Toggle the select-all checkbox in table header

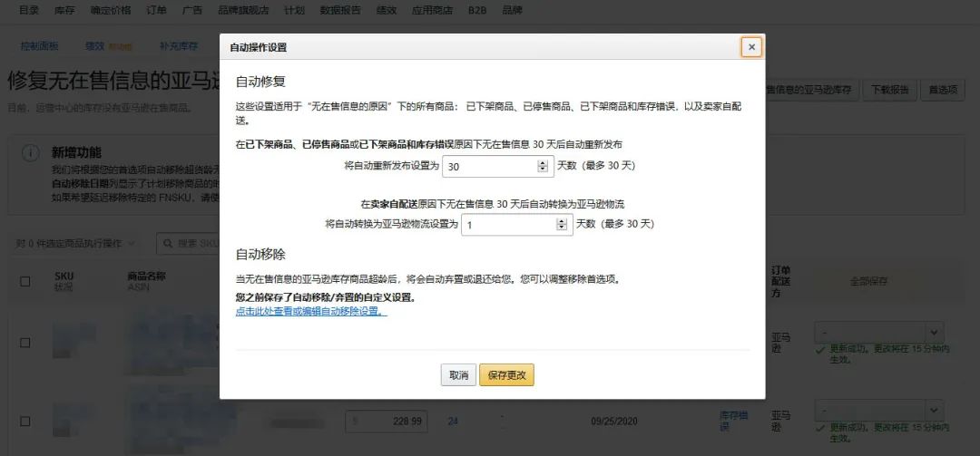pos(25,281)
